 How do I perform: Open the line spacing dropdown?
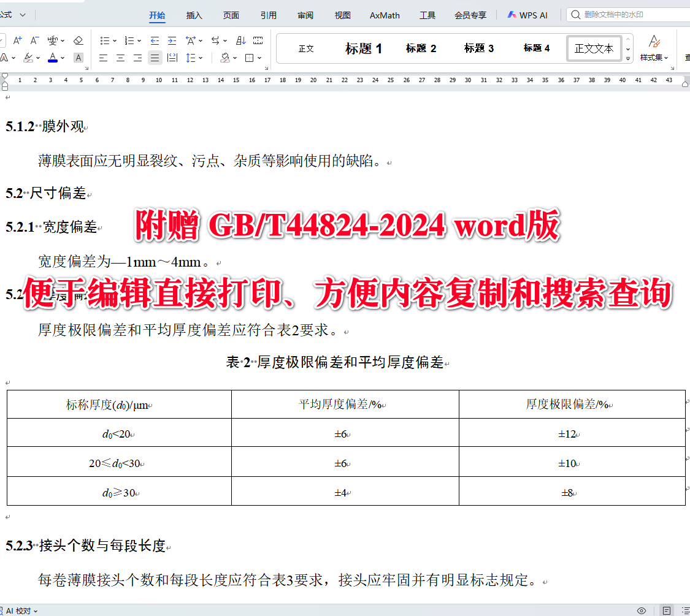[x=200, y=57]
